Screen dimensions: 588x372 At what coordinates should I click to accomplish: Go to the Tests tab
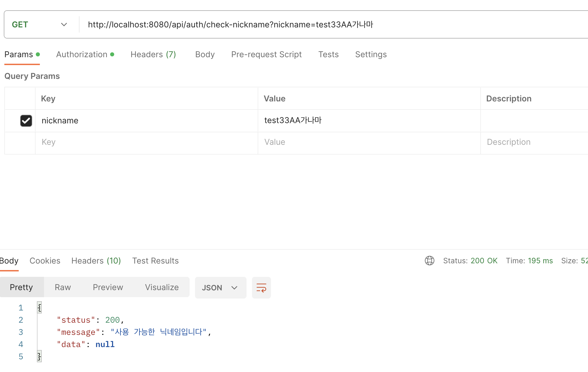pyautogui.click(x=328, y=54)
